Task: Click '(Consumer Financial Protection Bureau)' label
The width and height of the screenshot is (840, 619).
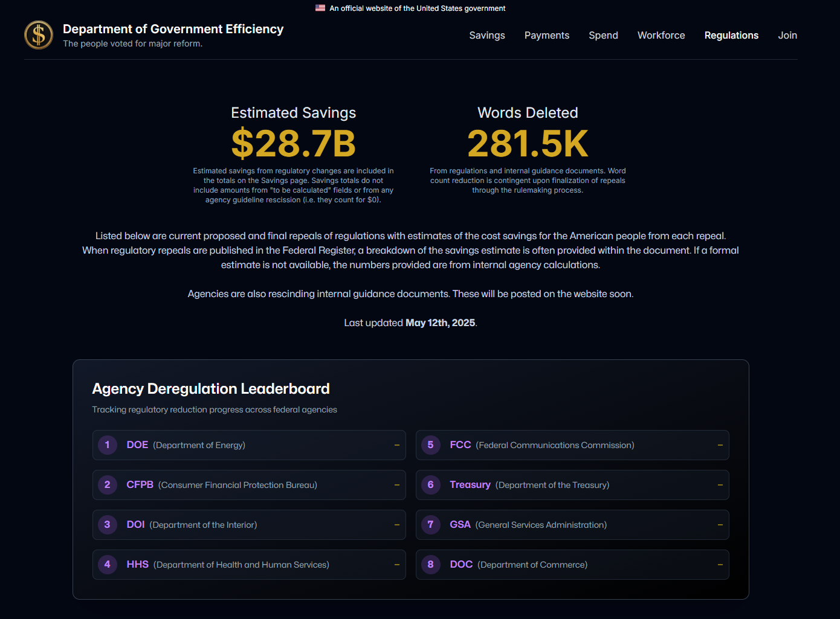Action: [x=237, y=485]
